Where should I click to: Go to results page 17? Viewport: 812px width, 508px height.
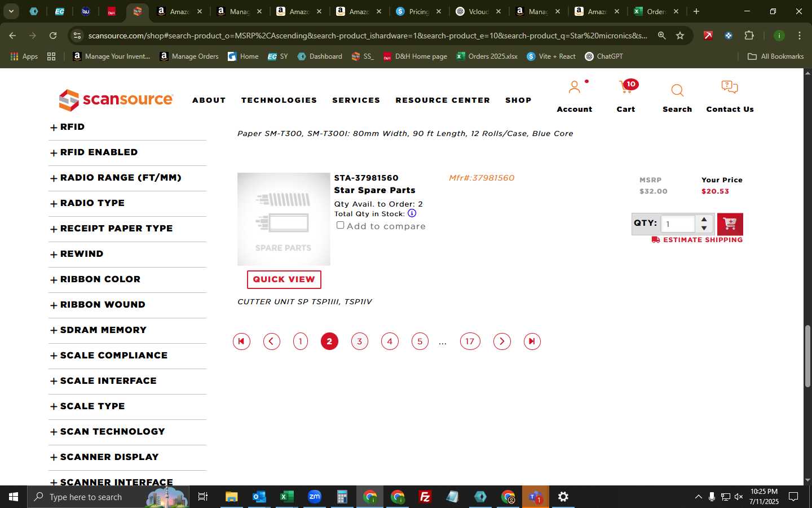click(470, 341)
